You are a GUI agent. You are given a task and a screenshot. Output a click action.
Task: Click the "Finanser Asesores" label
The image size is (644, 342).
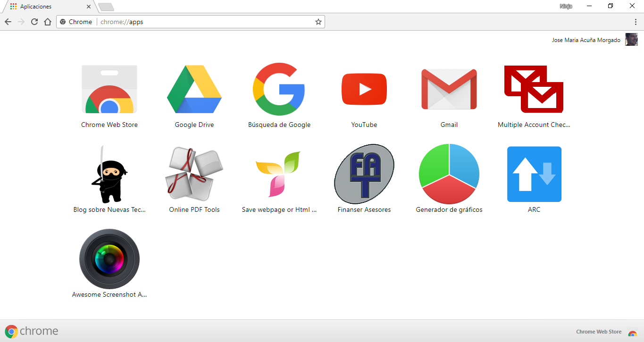(364, 209)
